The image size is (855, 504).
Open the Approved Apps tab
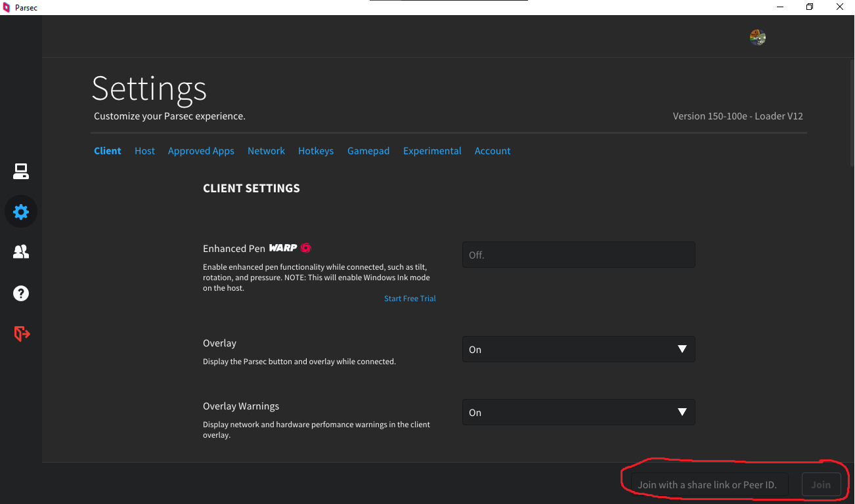(x=201, y=151)
